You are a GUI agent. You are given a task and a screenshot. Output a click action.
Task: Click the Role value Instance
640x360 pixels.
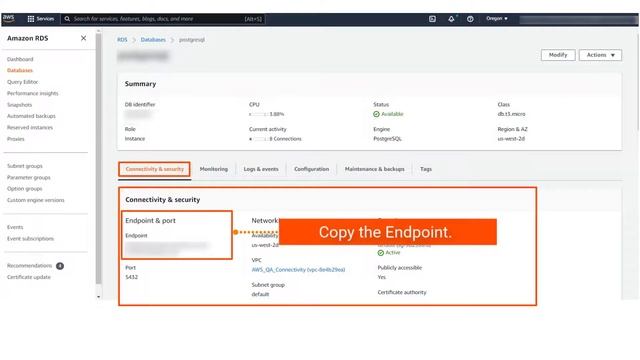pyautogui.click(x=135, y=139)
